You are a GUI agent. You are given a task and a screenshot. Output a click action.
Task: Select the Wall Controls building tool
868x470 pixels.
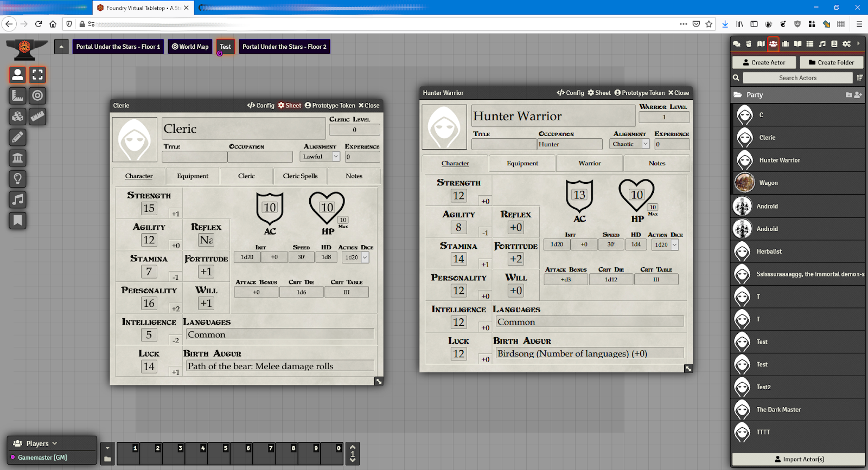click(17, 158)
